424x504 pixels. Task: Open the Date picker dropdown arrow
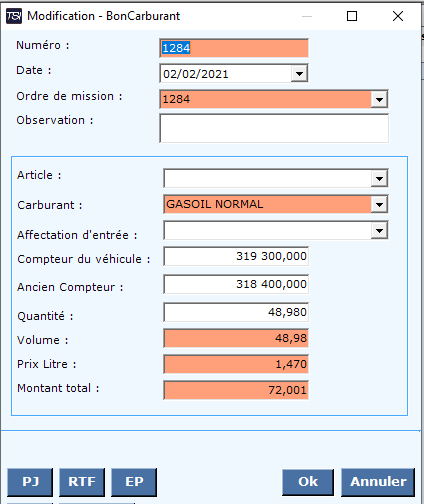pyautogui.click(x=299, y=74)
